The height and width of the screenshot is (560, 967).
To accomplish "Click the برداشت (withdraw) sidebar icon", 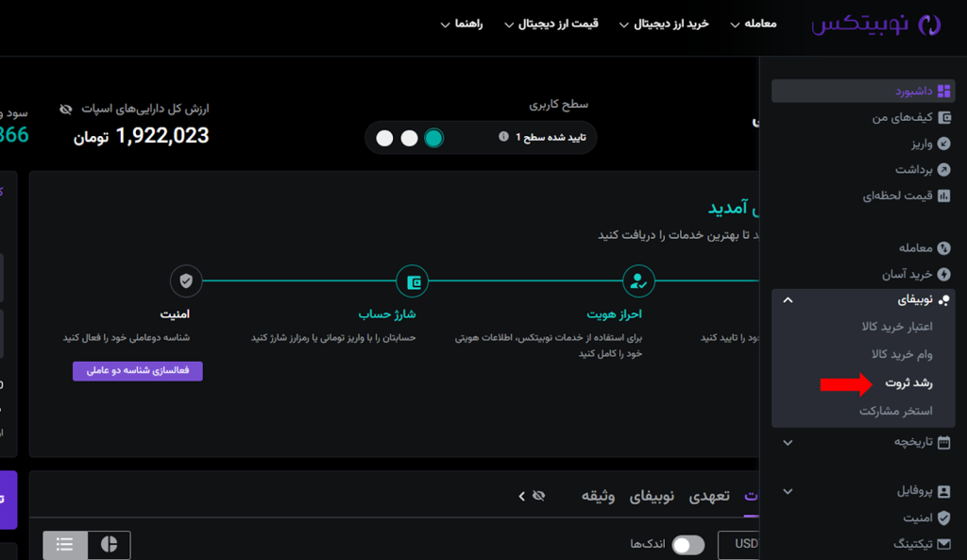I will [x=943, y=170].
